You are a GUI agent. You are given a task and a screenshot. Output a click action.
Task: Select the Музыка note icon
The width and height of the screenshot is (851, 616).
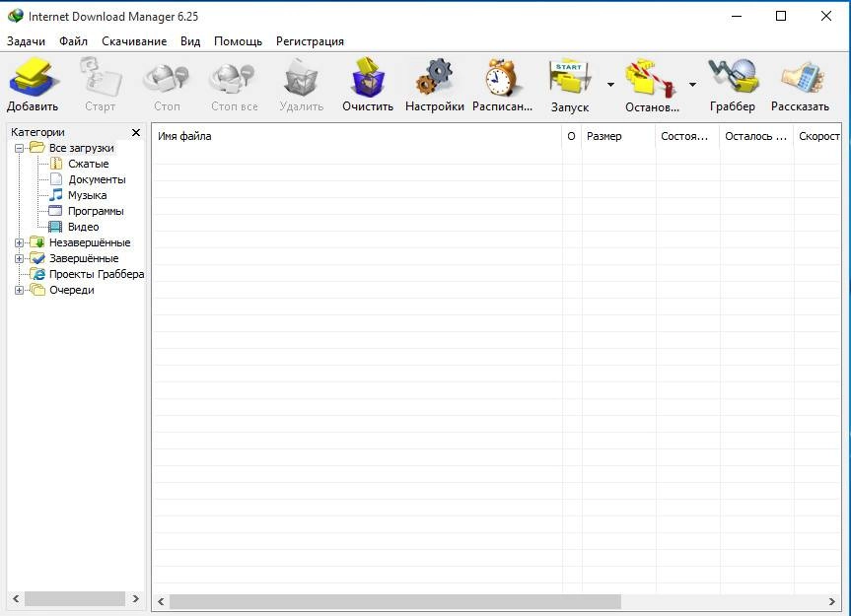[x=56, y=195]
